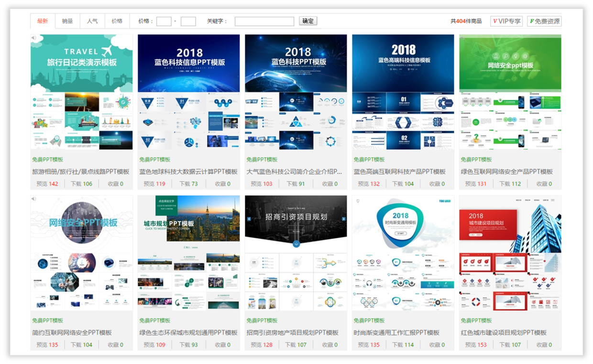Image resolution: width=593 pixels, height=364 pixels.
Task: Open title 红色城市建设项目规划PPT模板
Action: [504, 332]
